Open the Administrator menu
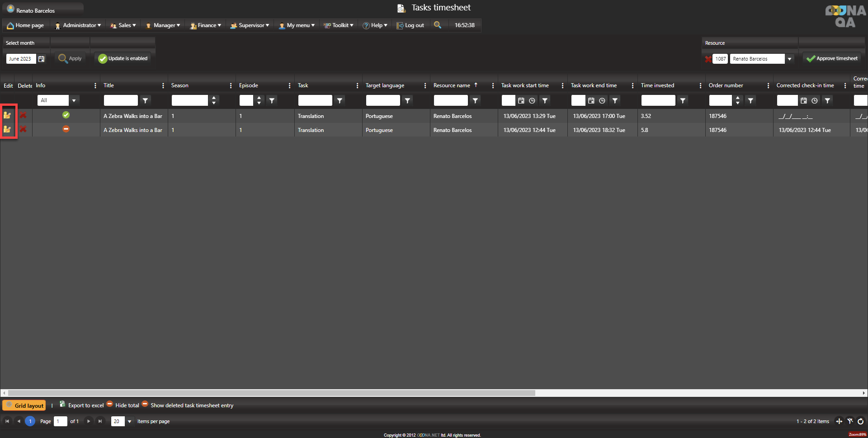This screenshot has height=438, width=868. tap(78, 25)
